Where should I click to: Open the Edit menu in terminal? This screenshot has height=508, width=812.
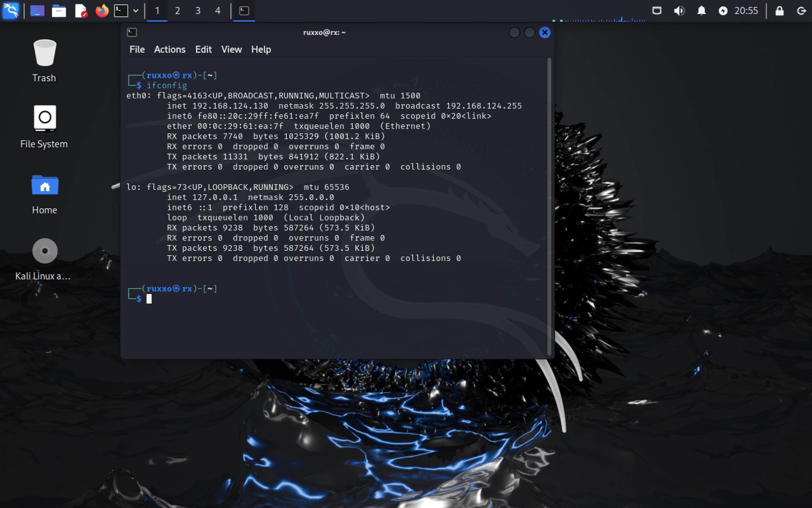tap(203, 50)
